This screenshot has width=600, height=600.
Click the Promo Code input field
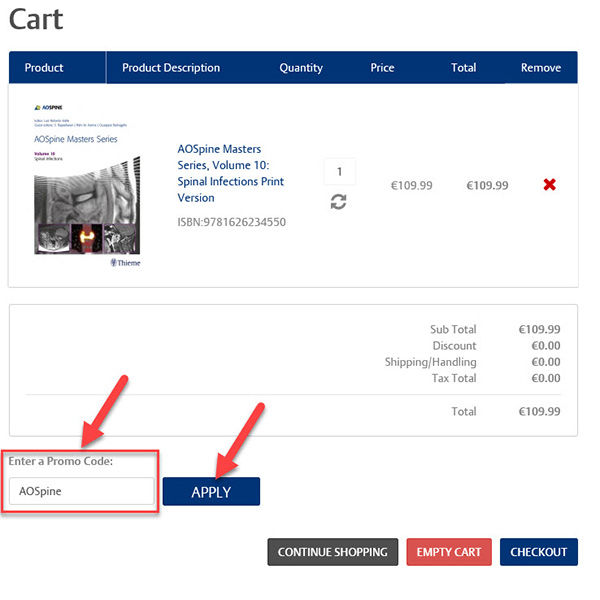coord(82,491)
